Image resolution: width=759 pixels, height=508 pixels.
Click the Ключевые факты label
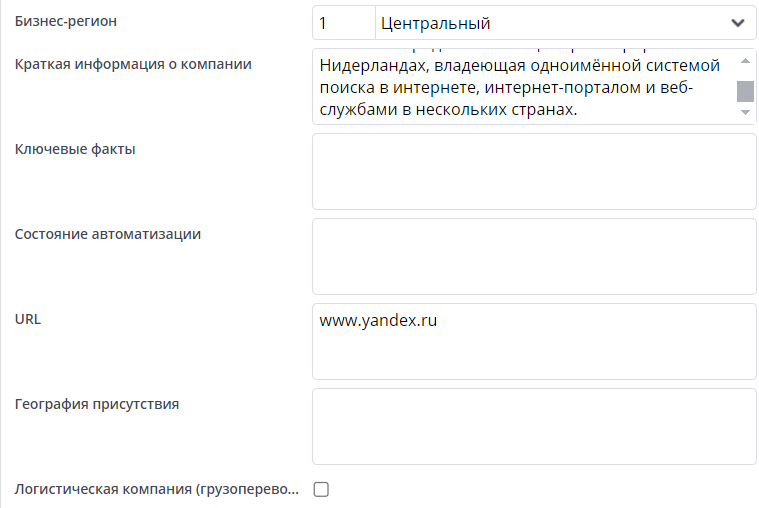click(x=76, y=150)
